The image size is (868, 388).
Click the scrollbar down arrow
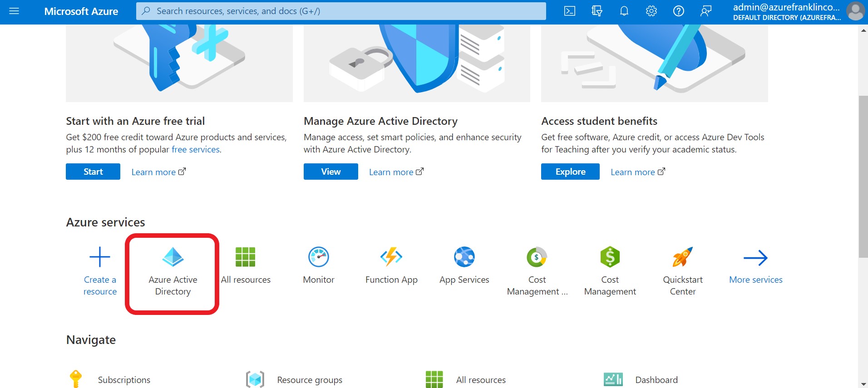tap(863, 384)
